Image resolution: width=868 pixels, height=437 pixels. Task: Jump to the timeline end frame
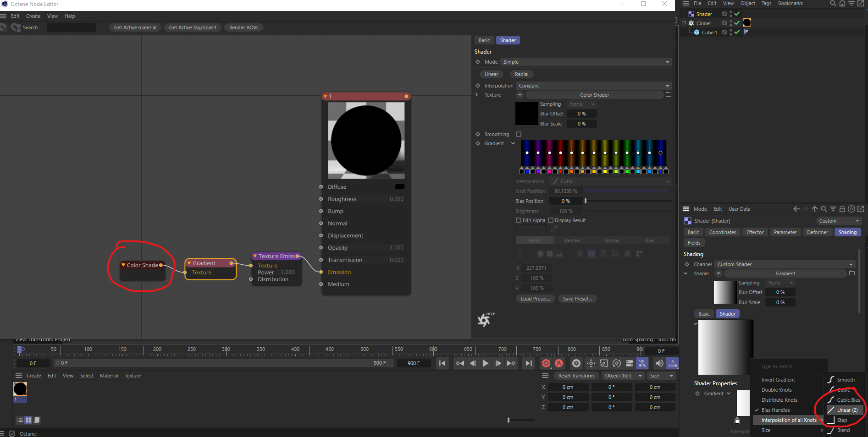(529, 363)
